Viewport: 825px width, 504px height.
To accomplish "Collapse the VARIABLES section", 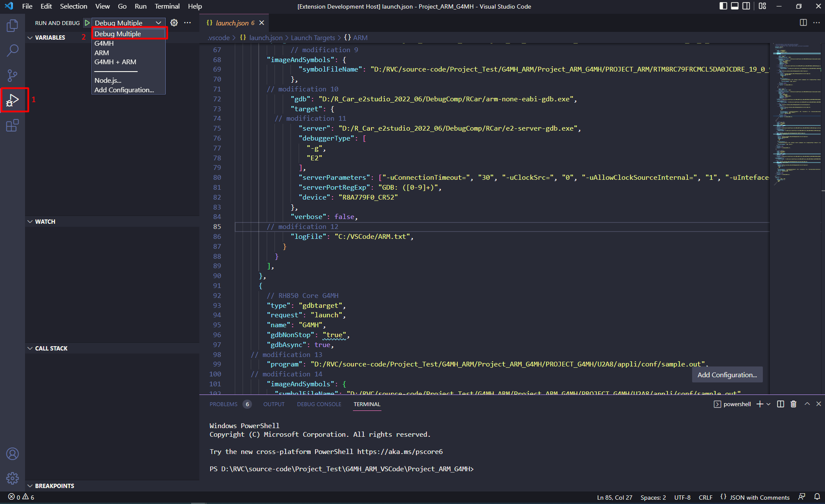I will point(30,38).
